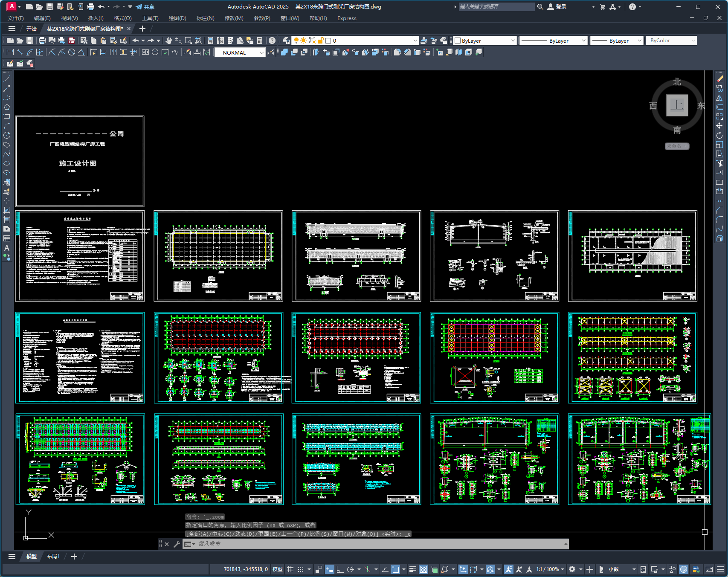Click the search keyword input field
The width and height of the screenshot is (728, 577).
click(x=496, y=7)
